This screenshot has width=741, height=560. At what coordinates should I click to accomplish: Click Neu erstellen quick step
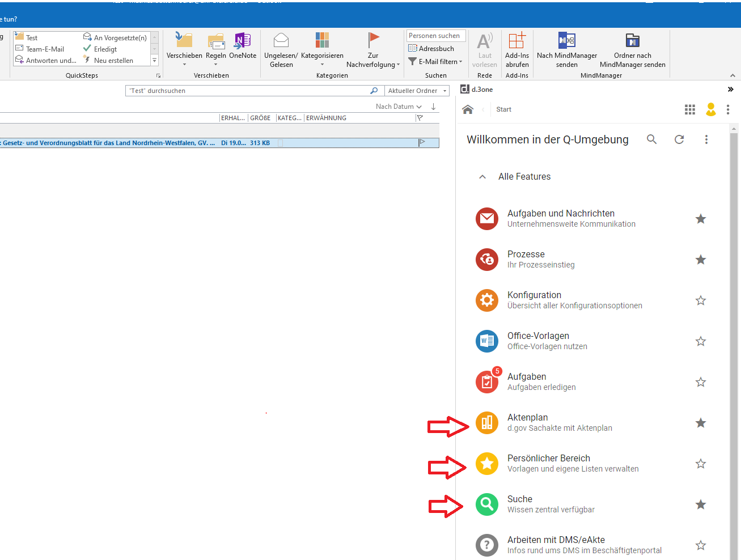(108, 61)
